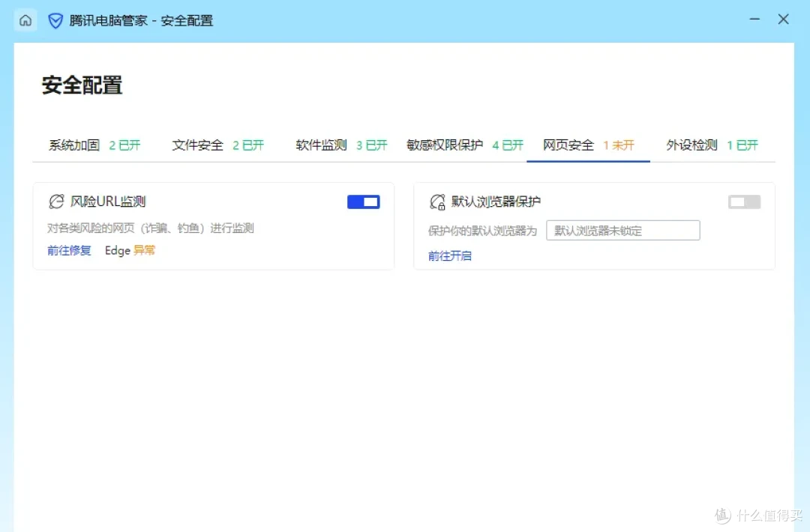Image resolution: width=810 pixels, height=532 pixels.
Task: Click the 默认浏览器保护 lock icon
Action: [437, 202]
